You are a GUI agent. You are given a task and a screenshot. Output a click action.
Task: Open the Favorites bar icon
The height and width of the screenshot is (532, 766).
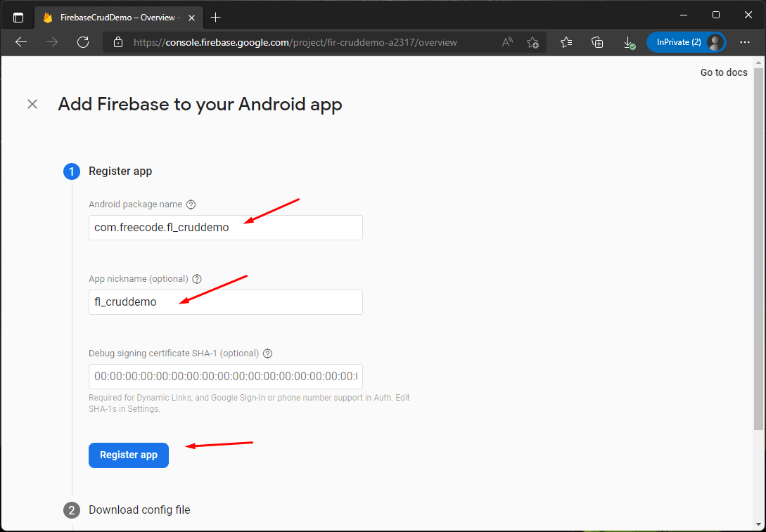coord(566,42)
